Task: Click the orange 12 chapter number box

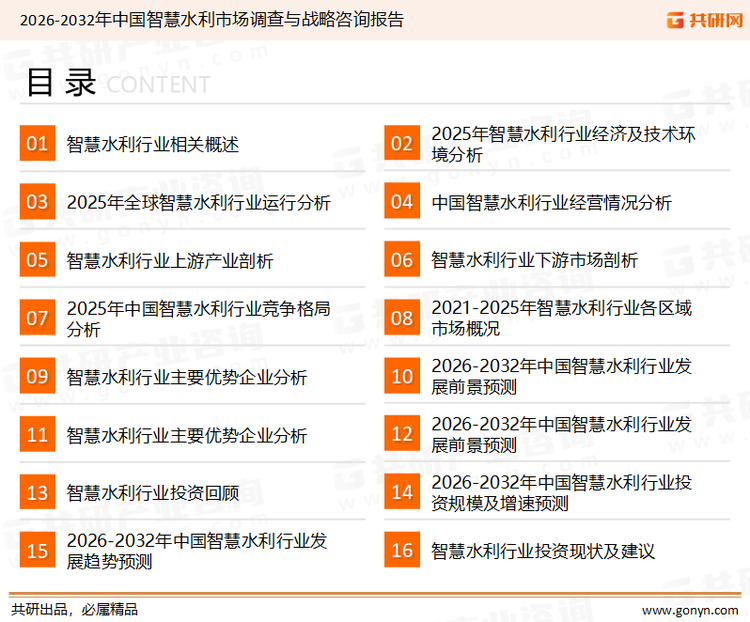Action: [402, 434]
